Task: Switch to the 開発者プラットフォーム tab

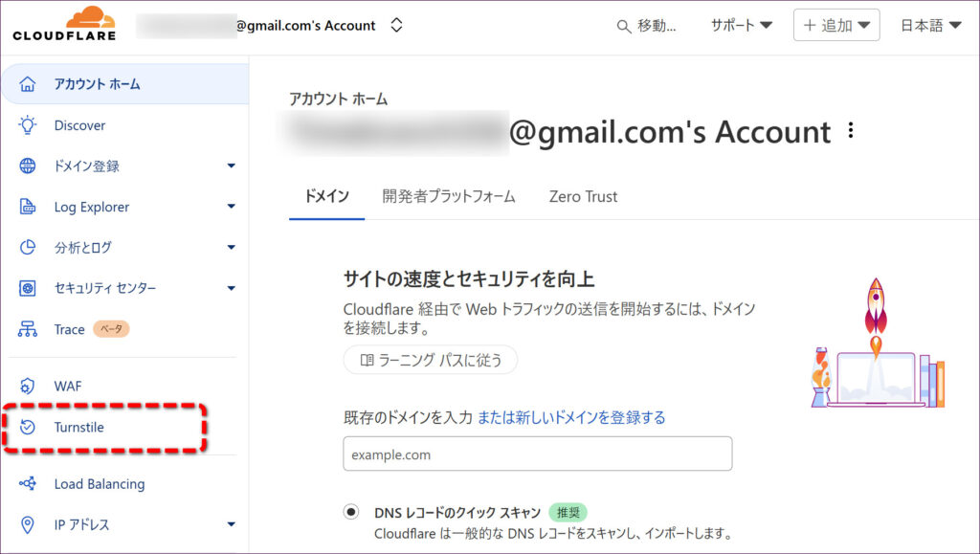Action: coord(449,196)
